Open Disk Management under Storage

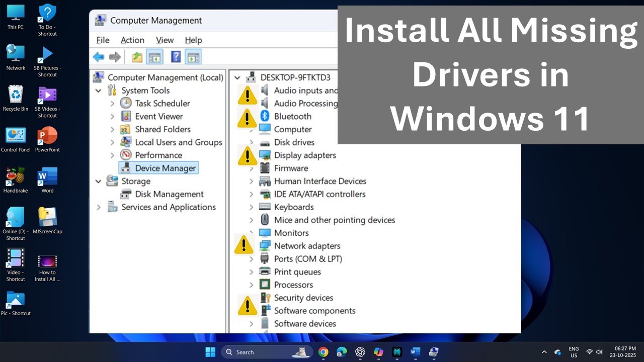point(169,194)
